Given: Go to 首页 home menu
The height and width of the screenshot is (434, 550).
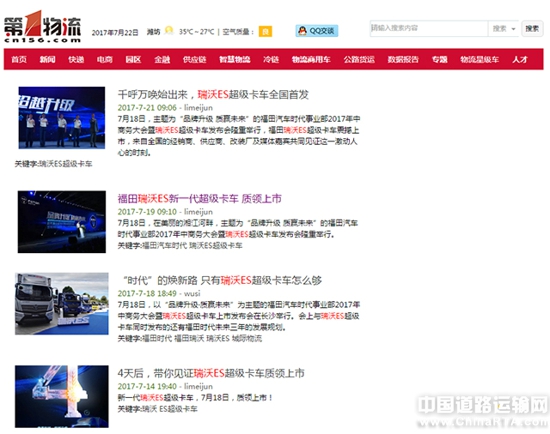Looking at the screenshot, I should coord(19,59).
